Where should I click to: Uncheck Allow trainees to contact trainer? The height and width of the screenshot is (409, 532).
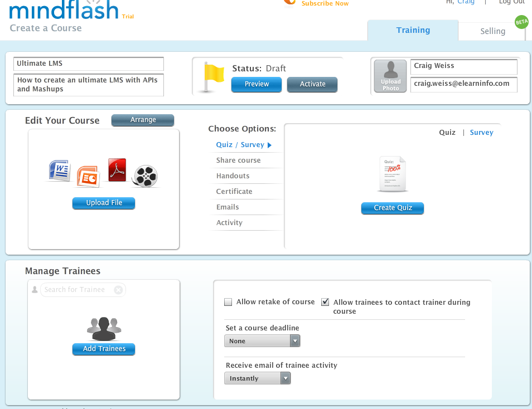pos(325,302)
